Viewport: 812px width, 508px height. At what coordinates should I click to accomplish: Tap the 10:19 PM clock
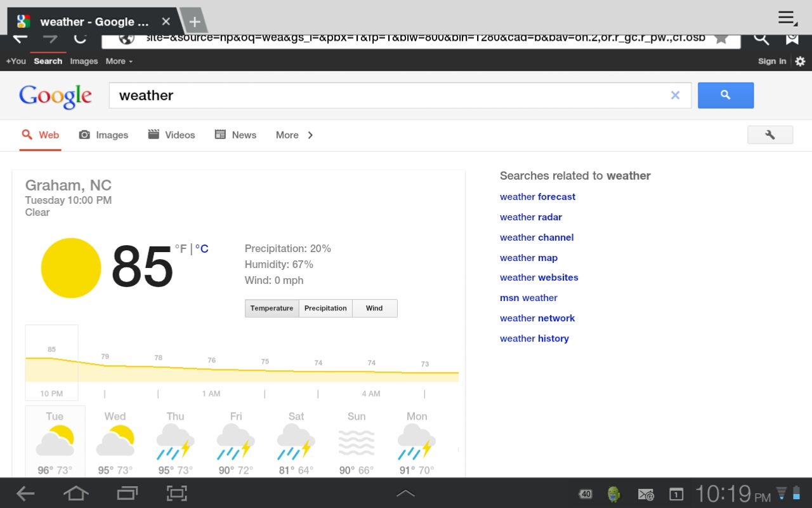pos(733,493)
